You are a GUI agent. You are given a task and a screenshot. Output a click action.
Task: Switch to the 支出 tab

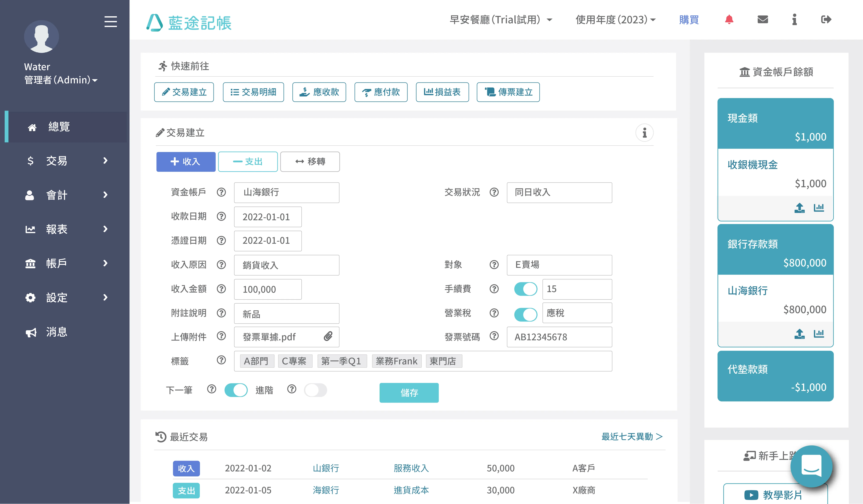point(248,162)
